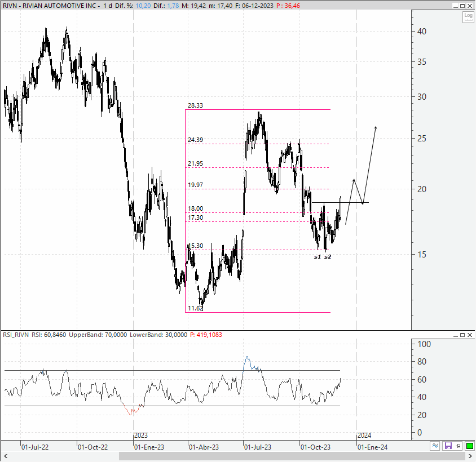This screenshot has width=476, height=462.
Task: Click the P: 36,46 header value
Action: coord(288,6)
